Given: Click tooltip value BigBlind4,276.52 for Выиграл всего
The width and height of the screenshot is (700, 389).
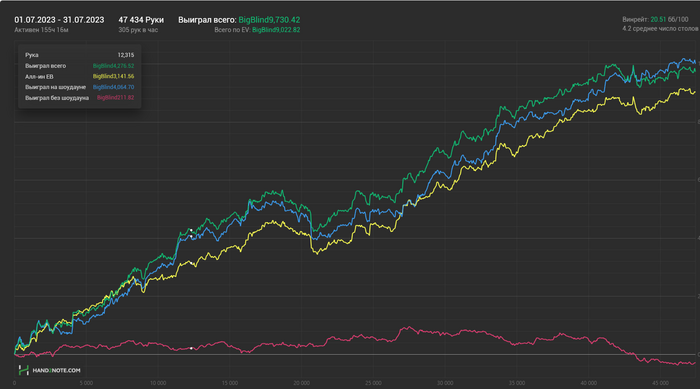Looking at the screenshot, I should click(x=113, y=66).
